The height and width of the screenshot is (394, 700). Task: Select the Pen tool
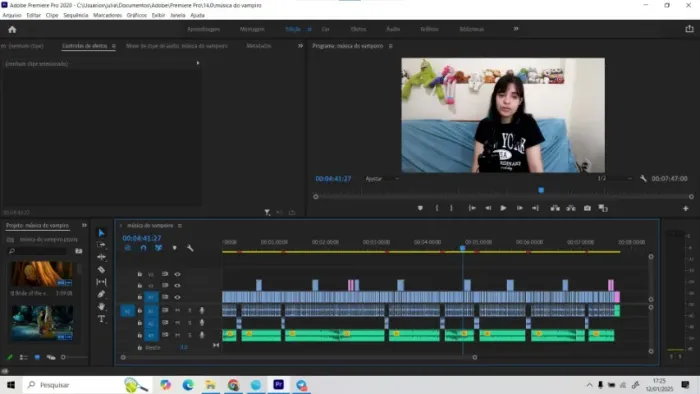pos(101,294)
